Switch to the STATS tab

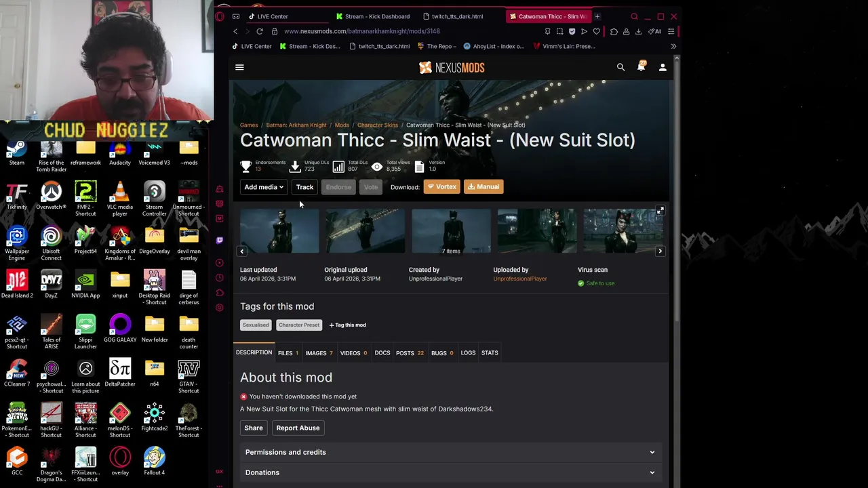(x=490, y=352)
